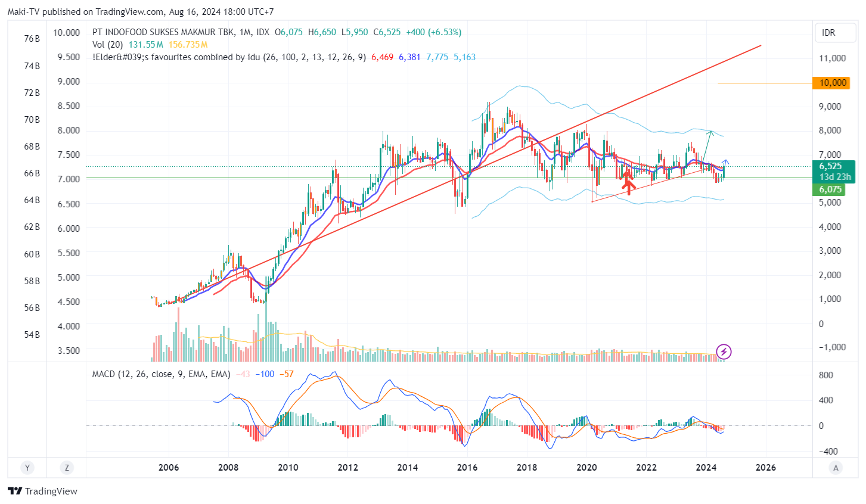866x504 pixels.
Task: Click the current price label 6,525
Action: (831, 166)
